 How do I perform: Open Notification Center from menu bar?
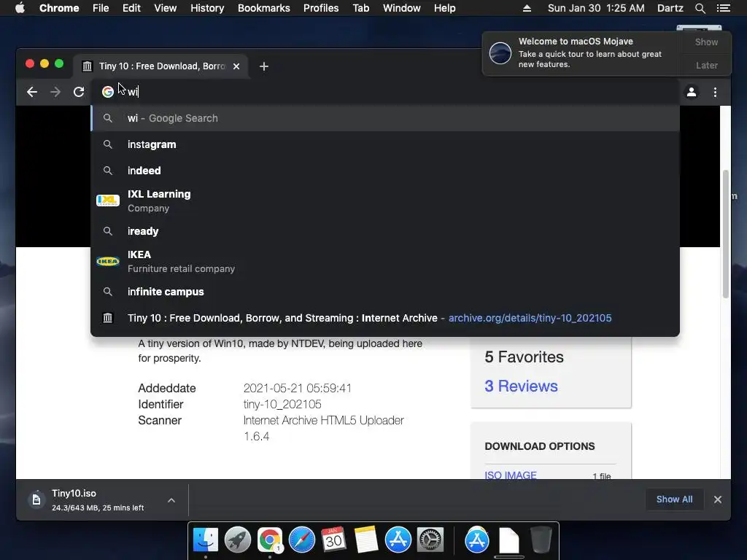[x=723, y=8]
